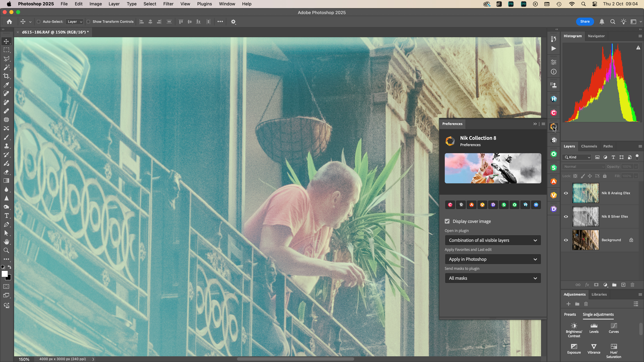The height and width of the screenshot is (362, 644).
Task: Create a new layer with plus icon
Action: coord(623,285)
